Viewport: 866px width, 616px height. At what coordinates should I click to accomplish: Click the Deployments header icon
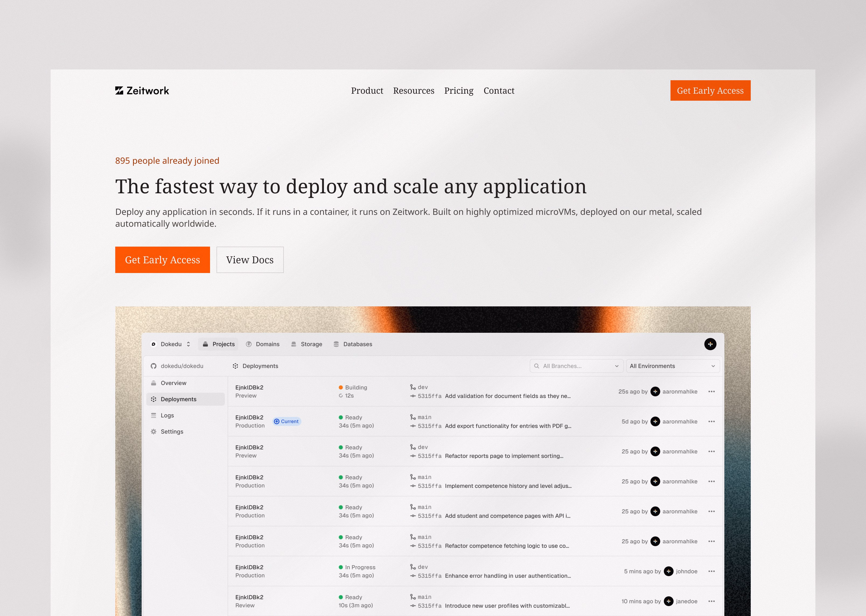[x=236, y=366]
